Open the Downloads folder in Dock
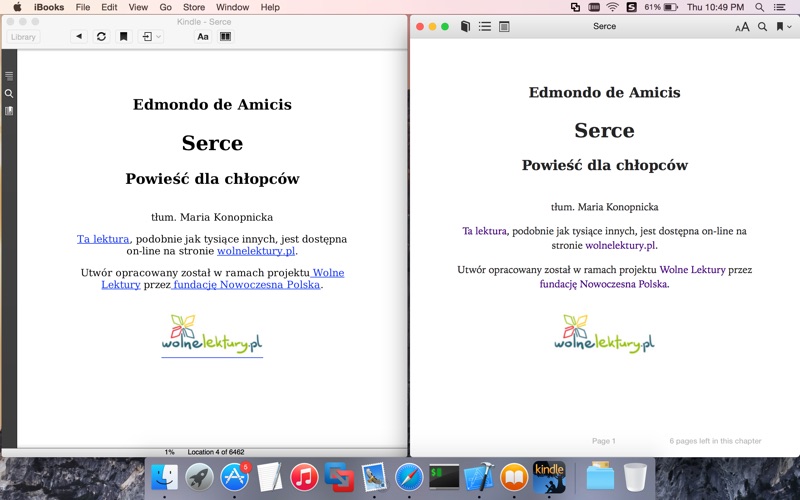Screen dimensions: 800x500 point(600,477)
